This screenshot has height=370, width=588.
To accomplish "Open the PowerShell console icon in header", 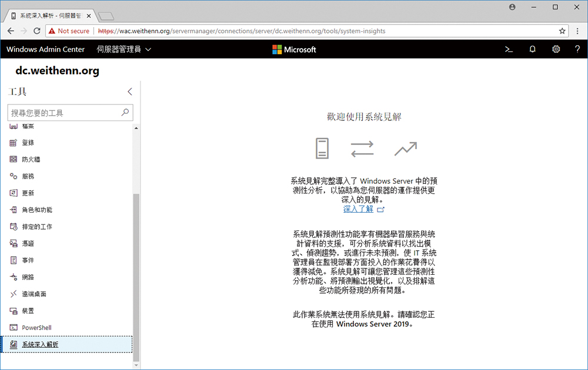I will (509, 49).
